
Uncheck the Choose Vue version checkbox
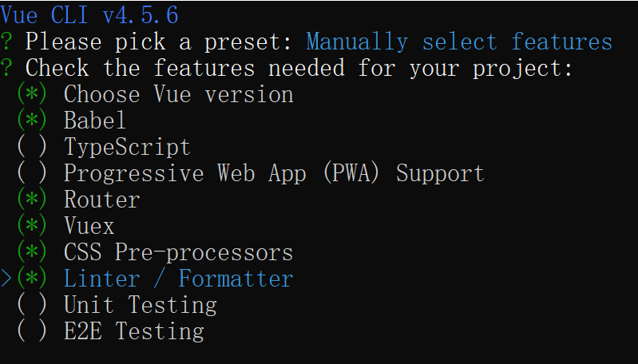pyautogui.click(x=32, y=94)
